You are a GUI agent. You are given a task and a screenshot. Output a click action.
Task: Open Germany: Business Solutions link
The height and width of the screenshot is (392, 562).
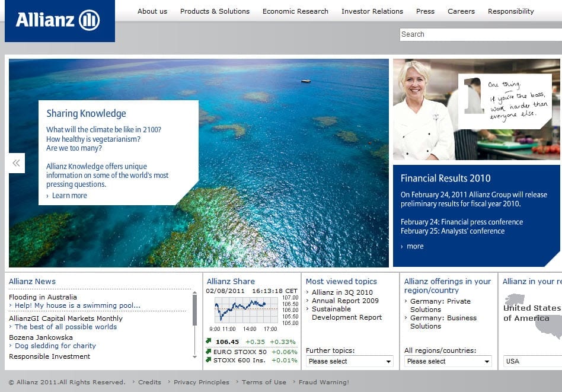(x=443, y=321)
